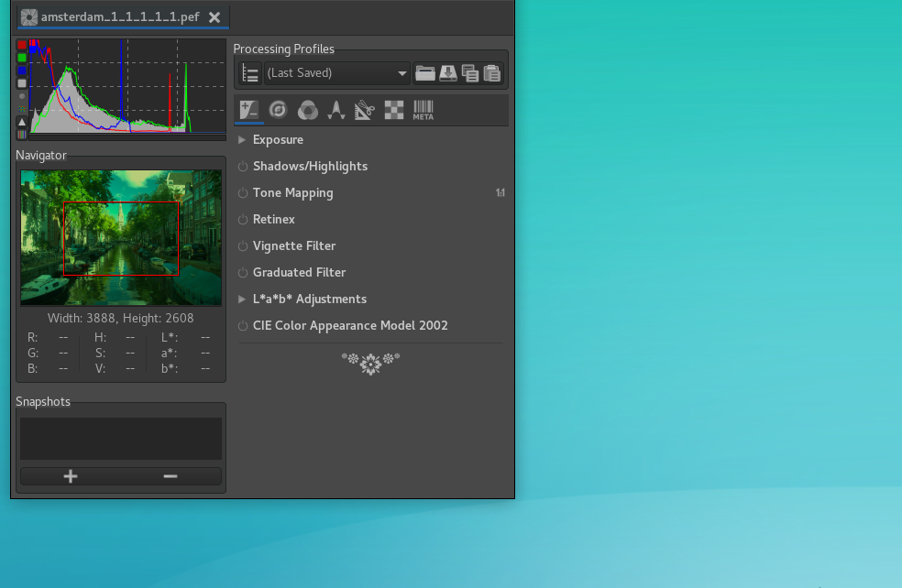
Task: Toggle the chromaticity histogram (gray circle)
Action: point(22,96)
